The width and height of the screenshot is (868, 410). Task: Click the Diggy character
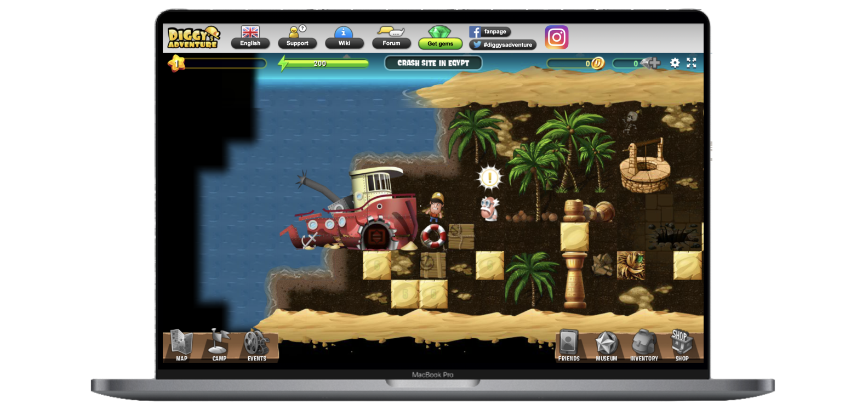(436, 207)
